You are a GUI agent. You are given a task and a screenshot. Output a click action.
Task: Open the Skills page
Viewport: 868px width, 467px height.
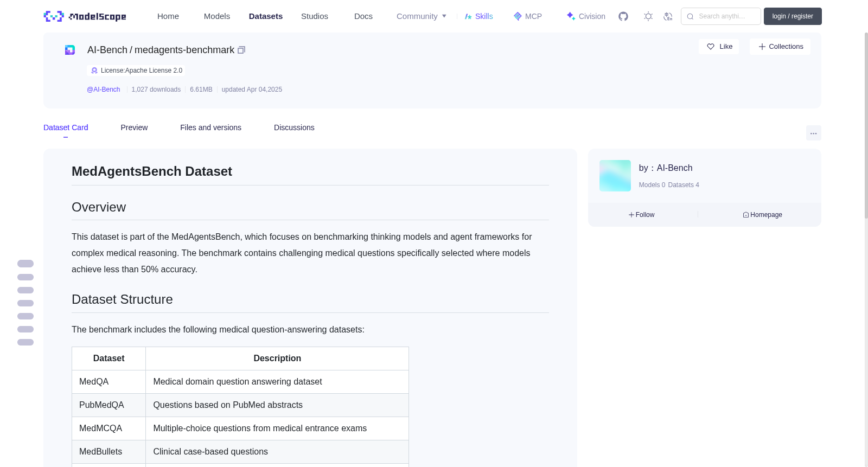coord(478,16)
